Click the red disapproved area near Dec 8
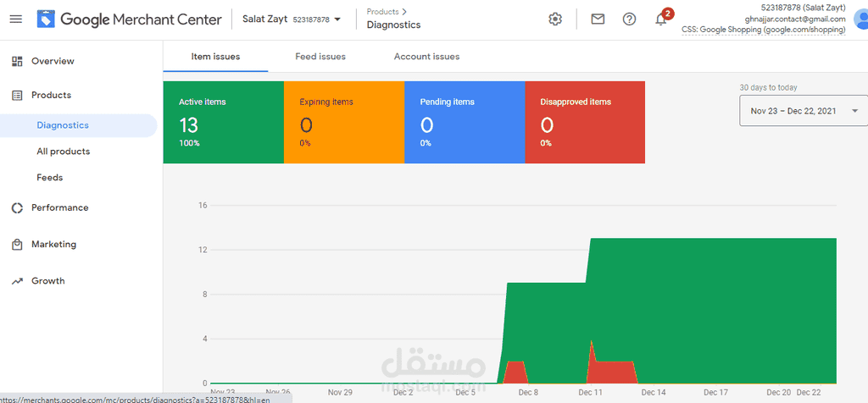Screen dimensions: 868x403 coord(515,372)
